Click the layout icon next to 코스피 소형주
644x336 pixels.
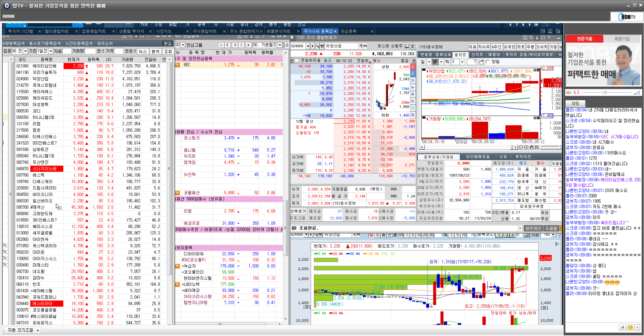pyautogui.click(x=407, y=46)
